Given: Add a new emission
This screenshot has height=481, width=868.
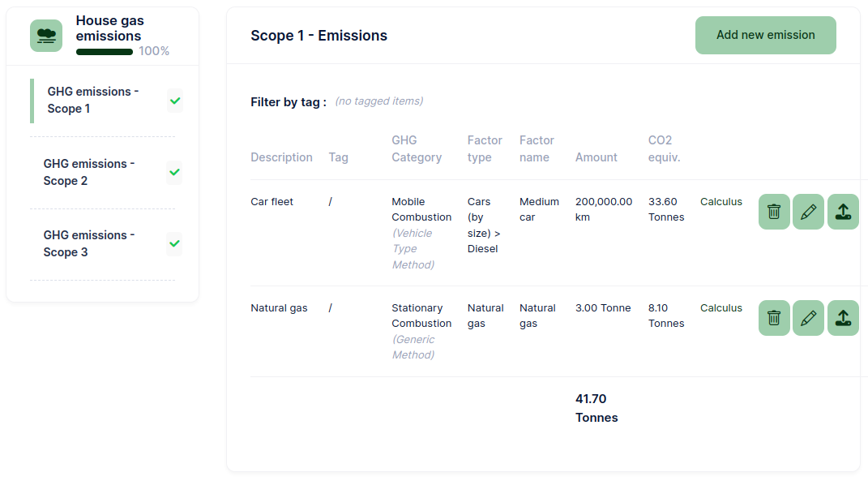Looking at the screenshot, I should 766,35.
